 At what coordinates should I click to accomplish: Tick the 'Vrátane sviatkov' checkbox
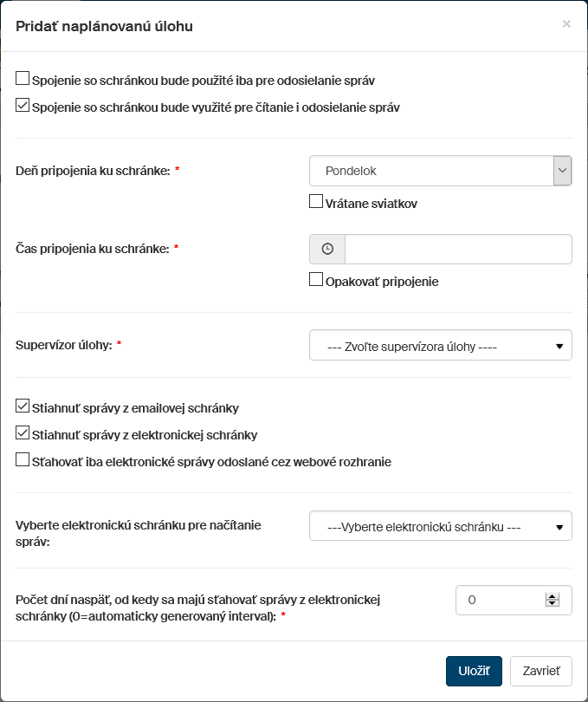316,202
